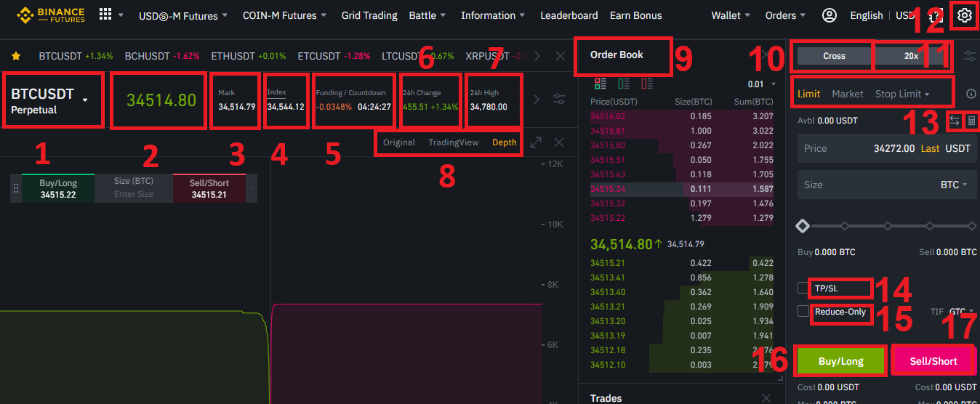The width and height of the screenshot is (980, 404).
Task: Open the apps grid menu icon
Action: [x=105, y=15]
